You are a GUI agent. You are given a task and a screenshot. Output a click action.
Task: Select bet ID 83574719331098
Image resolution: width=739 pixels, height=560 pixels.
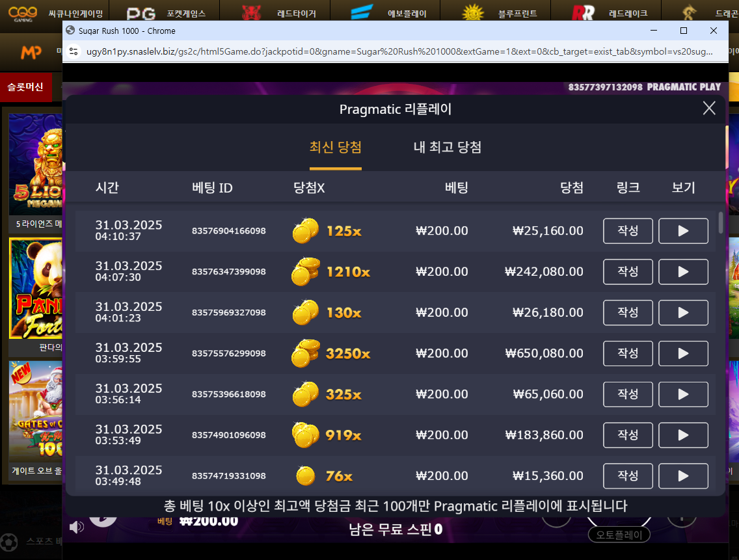tap(228, 476)
